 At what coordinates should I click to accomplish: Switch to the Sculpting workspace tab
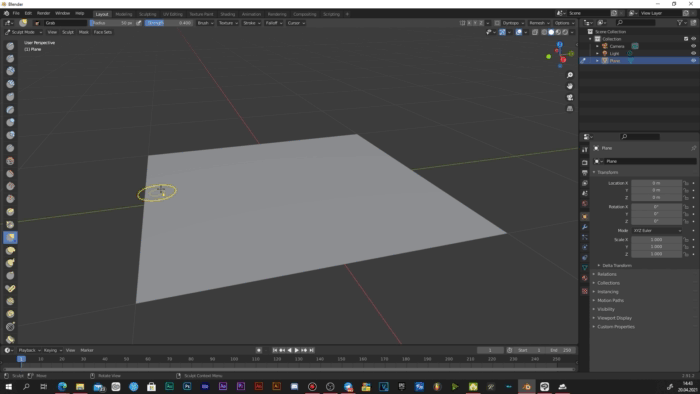coord(147,14)
